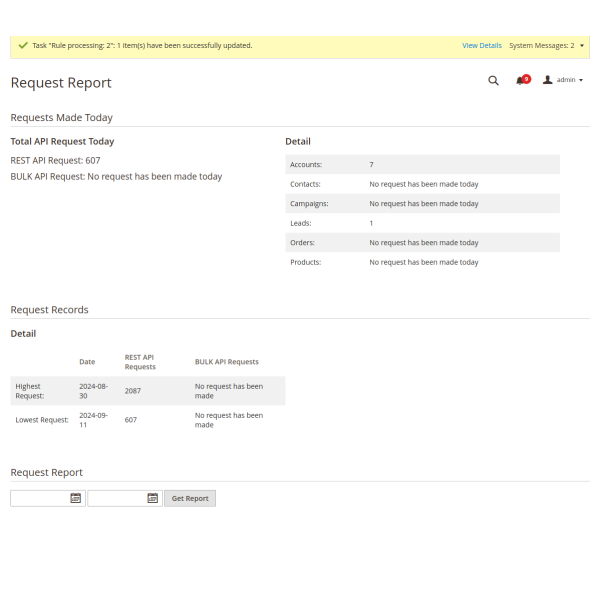Expand the admin account dropdown arrow
The image size is (600, 600).
581,80
